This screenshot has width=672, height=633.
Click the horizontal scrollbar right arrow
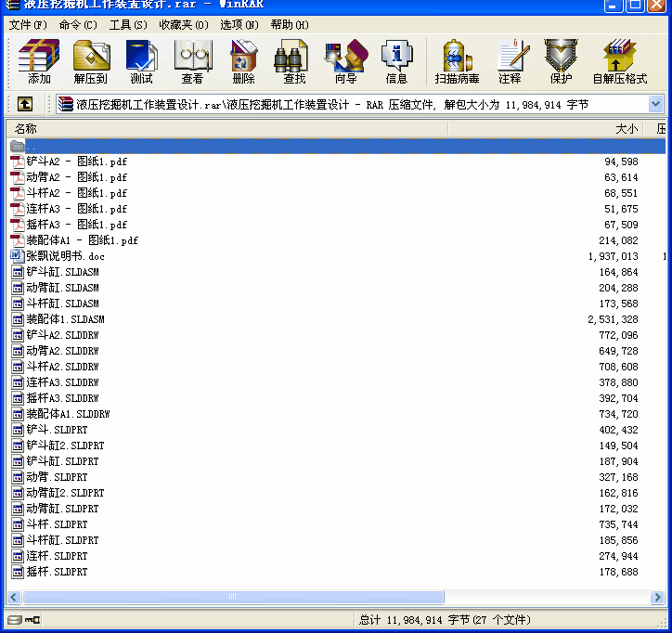(x=657, y=597)
